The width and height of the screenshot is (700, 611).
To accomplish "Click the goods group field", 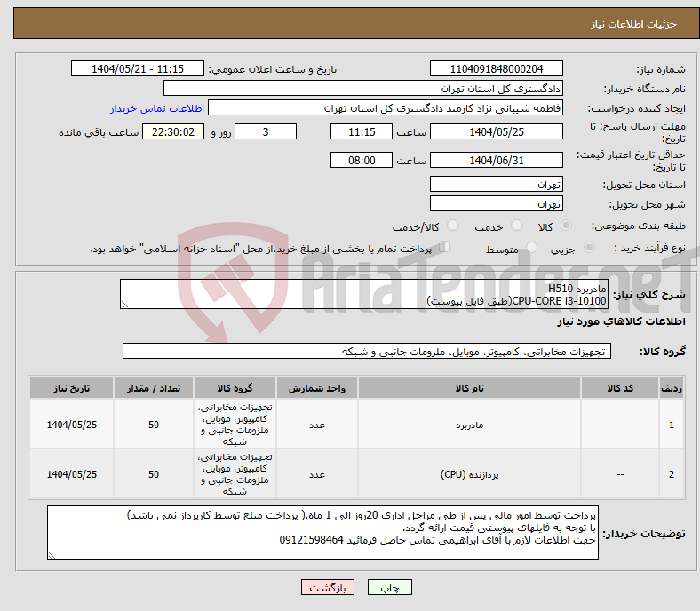I will pyautogui.click(x=367, y=351).
